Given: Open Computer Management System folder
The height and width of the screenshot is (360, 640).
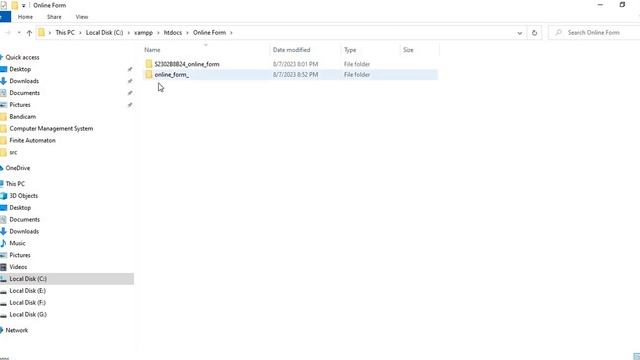Looking at the screenshot, I should (x=51, y=128).
